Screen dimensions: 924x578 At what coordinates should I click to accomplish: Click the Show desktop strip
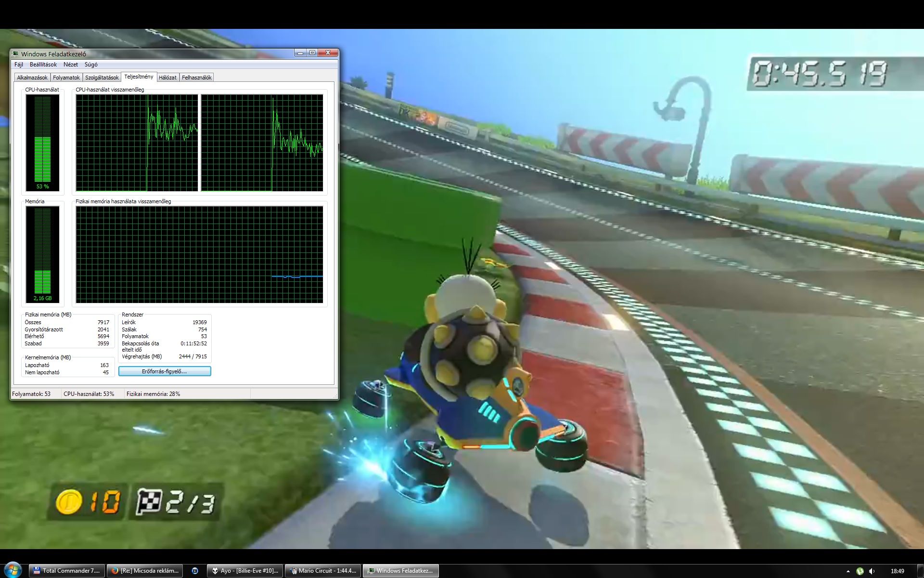tap(920, 571)
